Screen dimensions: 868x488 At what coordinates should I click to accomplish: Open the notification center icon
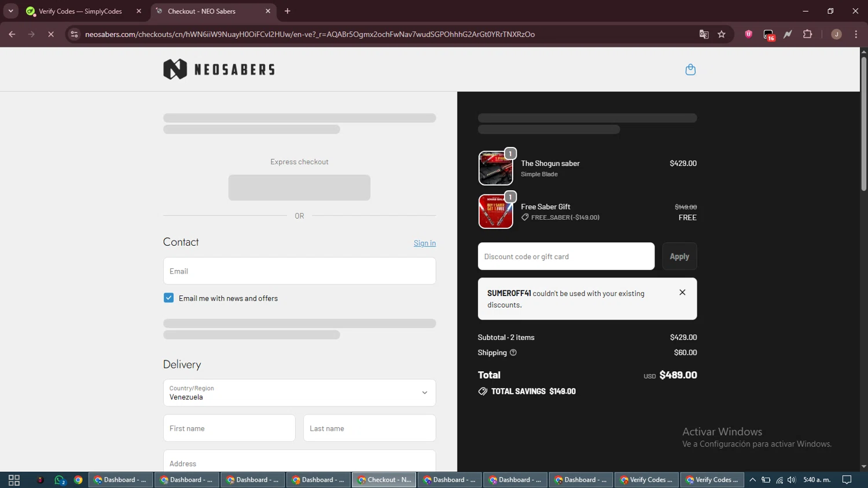tap(847, 480)
